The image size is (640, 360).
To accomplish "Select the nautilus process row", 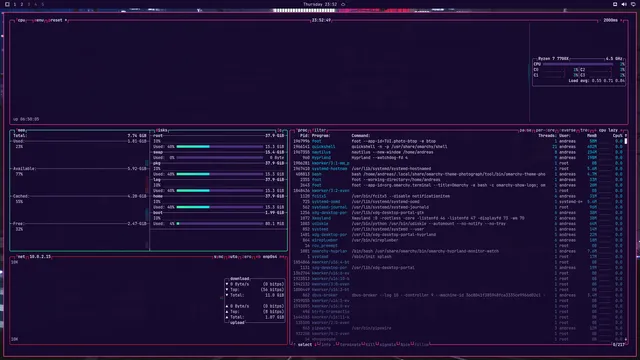I will point(458,152).
